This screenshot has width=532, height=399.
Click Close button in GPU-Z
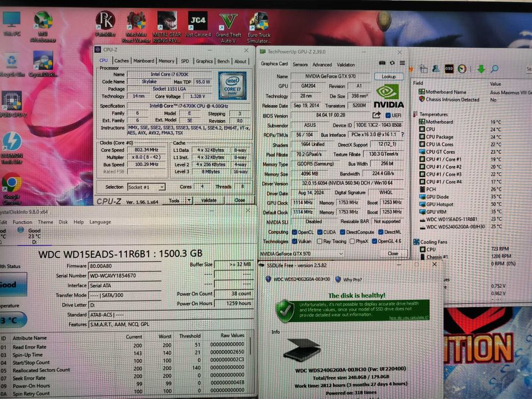tap(393, 254)
